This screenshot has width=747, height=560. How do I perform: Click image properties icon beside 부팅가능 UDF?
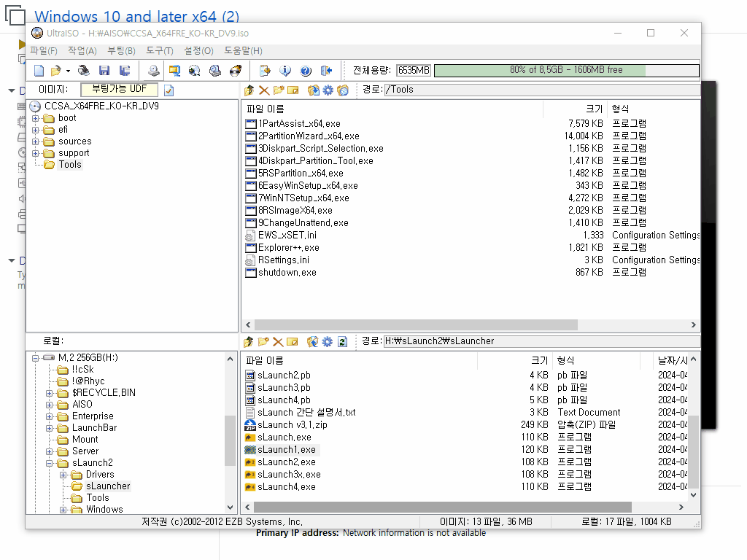coord(169,90)
